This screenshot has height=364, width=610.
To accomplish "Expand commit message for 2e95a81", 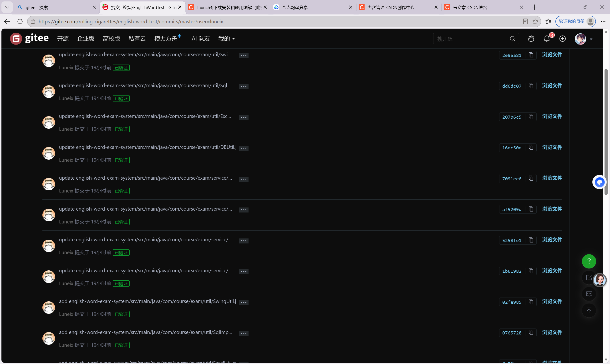I will coord(244,56).
